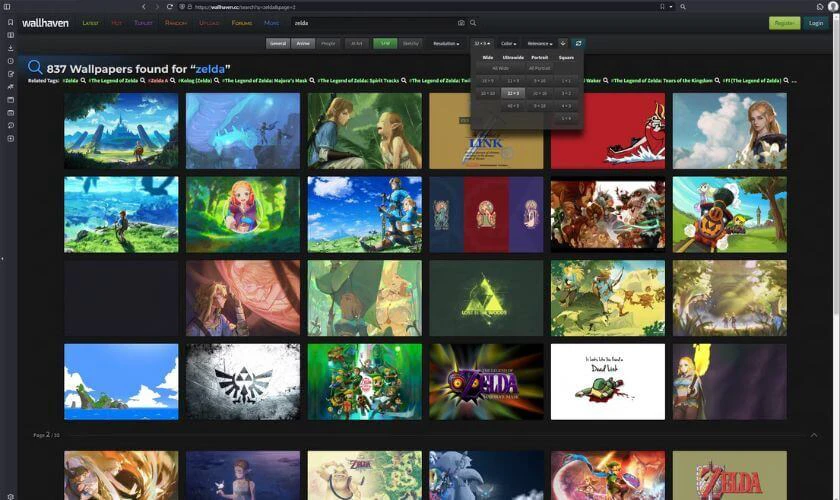Viewport: 840px width, 500px height.
Task: Open the Latest wallpapers page
Action: point(91,23)
